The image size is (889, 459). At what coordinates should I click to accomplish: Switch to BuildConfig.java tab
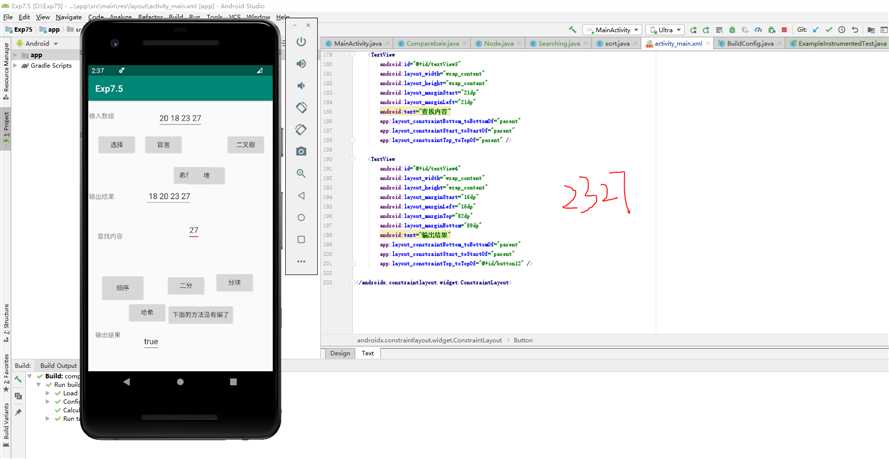pyautogui.click(x=750, y=44)
